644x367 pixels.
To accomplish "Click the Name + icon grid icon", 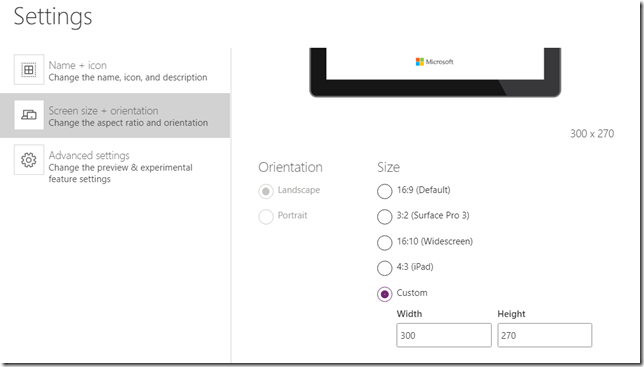I will (29, 70).
